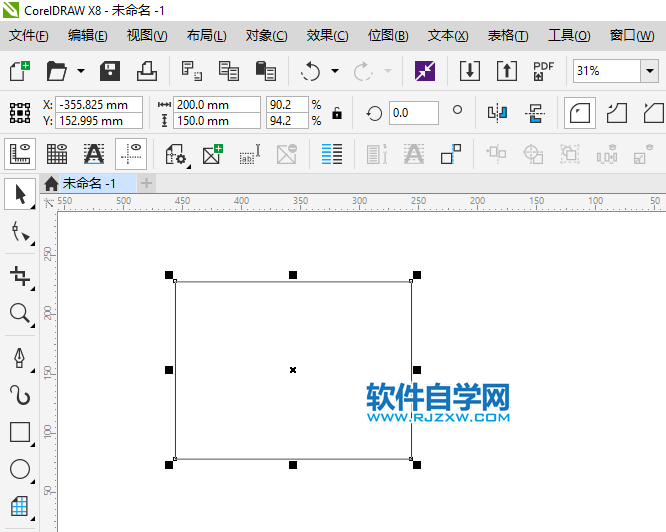Go to welcome screen home icon
This screenshot has width=666, height=532.
point(51,183)
